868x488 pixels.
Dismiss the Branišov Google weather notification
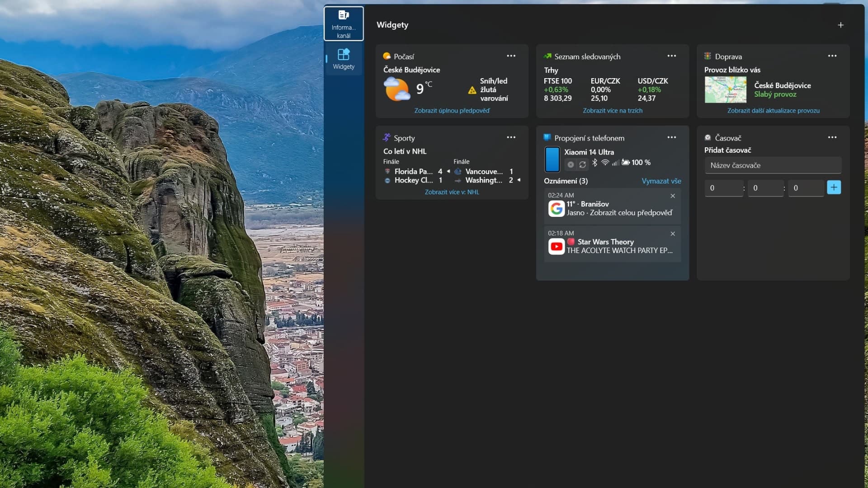[673, 196]
